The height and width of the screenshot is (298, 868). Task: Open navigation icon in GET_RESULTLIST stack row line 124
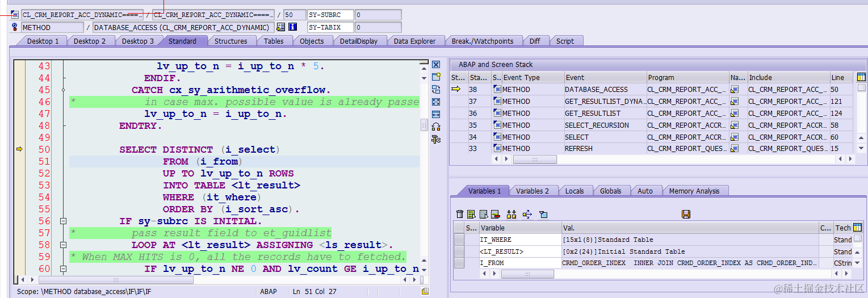pyautogui.click(x=735, y=113)
